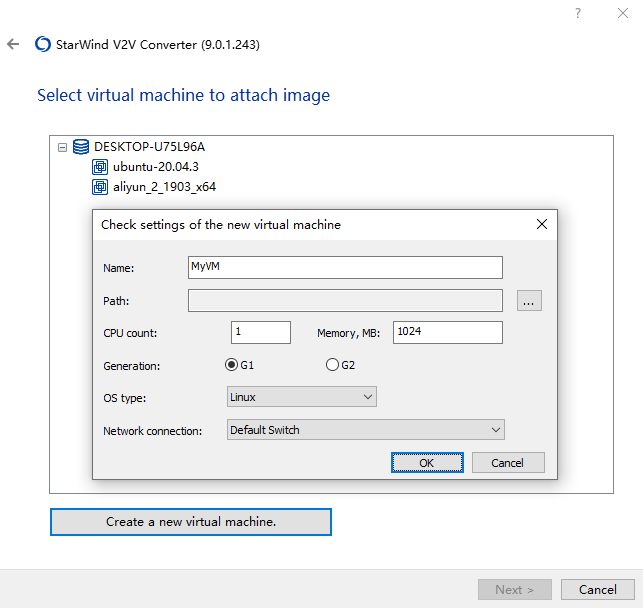Cancel the new virtual machine dialog
This screenshot has width=643, height=608.
(508, 463)
